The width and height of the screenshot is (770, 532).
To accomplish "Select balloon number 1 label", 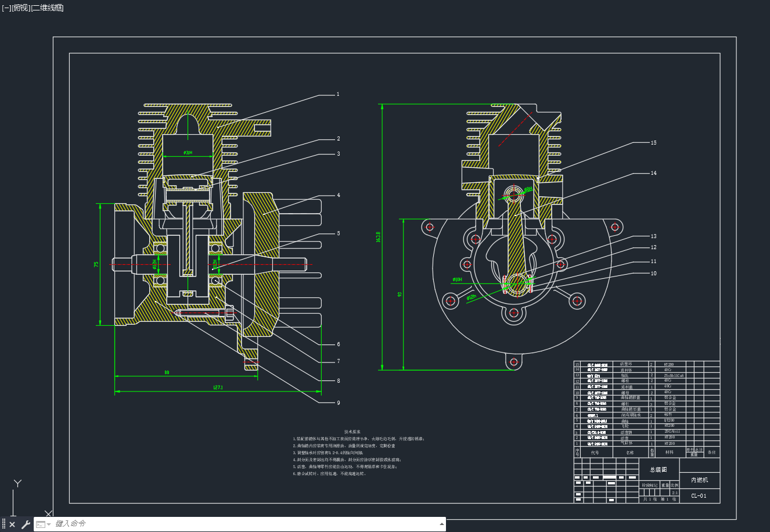I will point(338,94).
